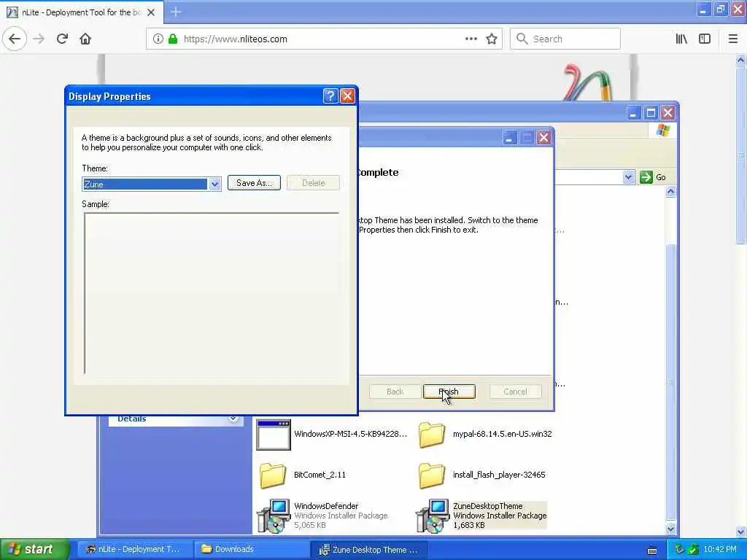
Task: Click the Save As... button
Action: 254,183
